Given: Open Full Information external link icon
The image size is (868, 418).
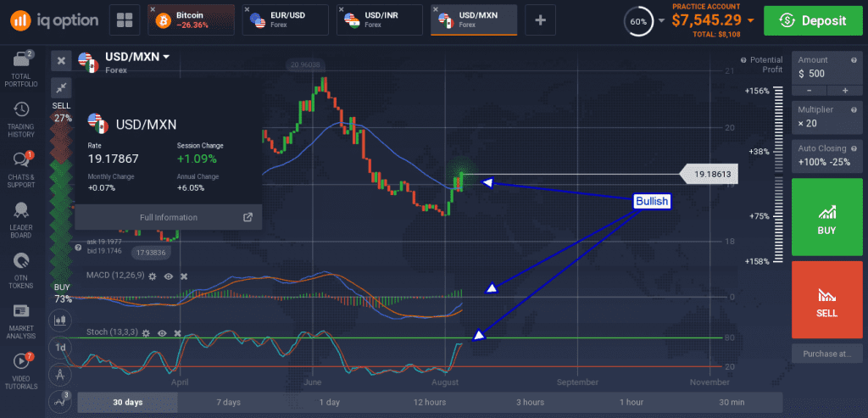Looking at the screenshot, I should [x=248, y=217].
